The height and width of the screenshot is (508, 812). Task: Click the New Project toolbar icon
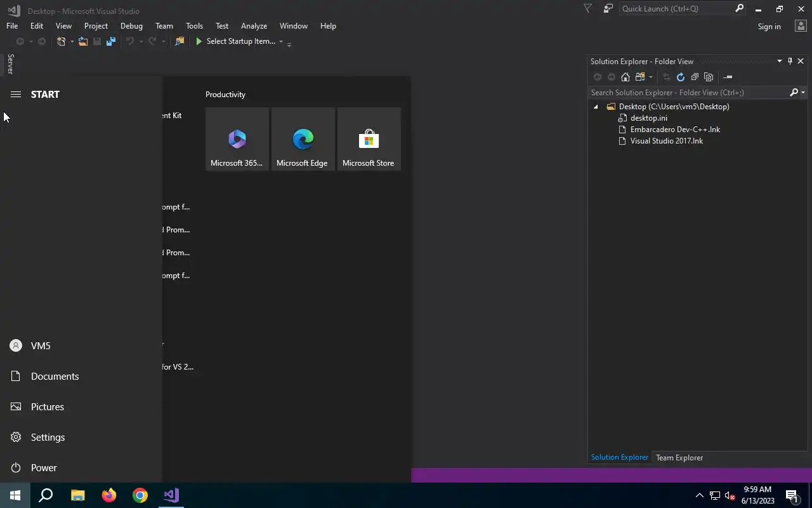click(x=62, y=41)
